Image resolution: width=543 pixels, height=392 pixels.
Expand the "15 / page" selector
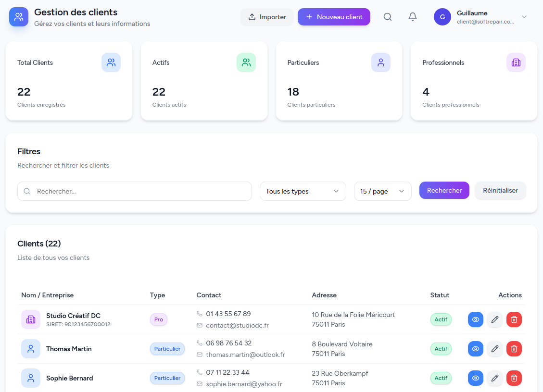click(x=382, y=191)
